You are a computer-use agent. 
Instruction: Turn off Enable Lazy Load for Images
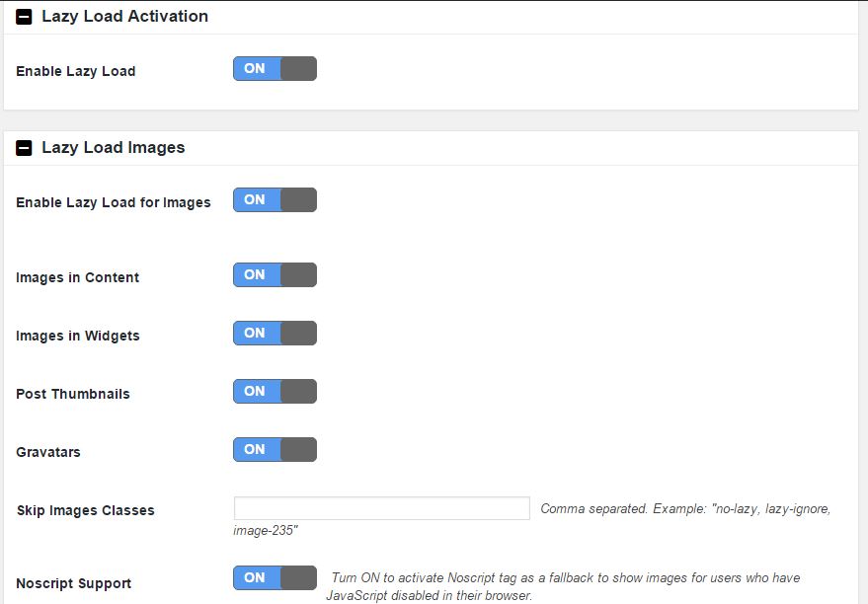point(274,199)
